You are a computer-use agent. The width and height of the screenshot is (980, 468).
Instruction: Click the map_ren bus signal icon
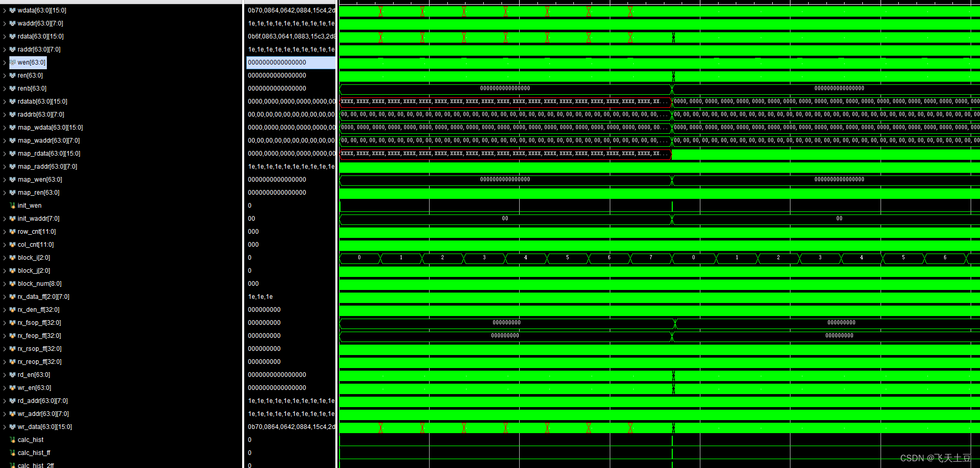pyautogui.click(x=12, y=193)
